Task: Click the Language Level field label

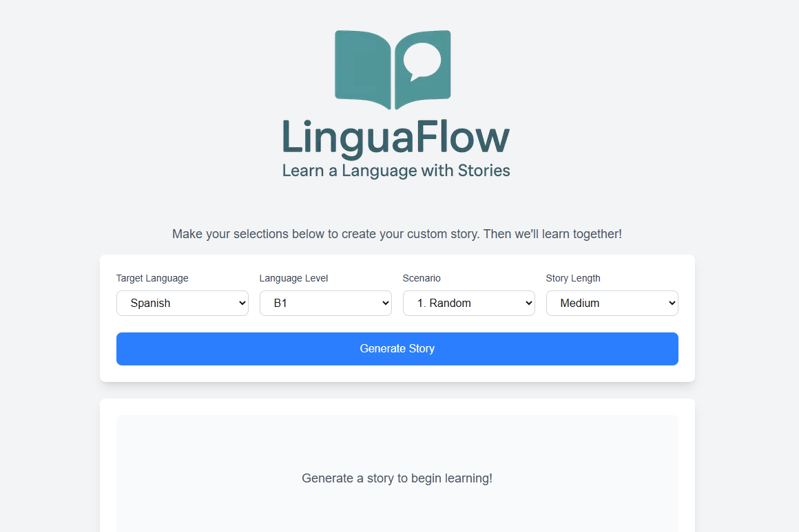Action: pos(293,278)
